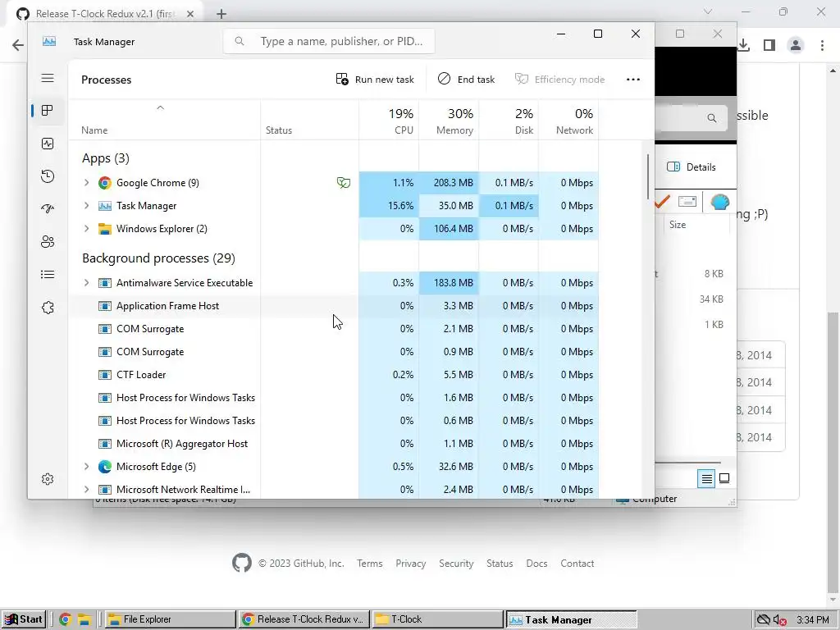This screenshot has height=630, width=840.
Task: Click the Start button on taskbar
Action: click(x=24, y=619)
